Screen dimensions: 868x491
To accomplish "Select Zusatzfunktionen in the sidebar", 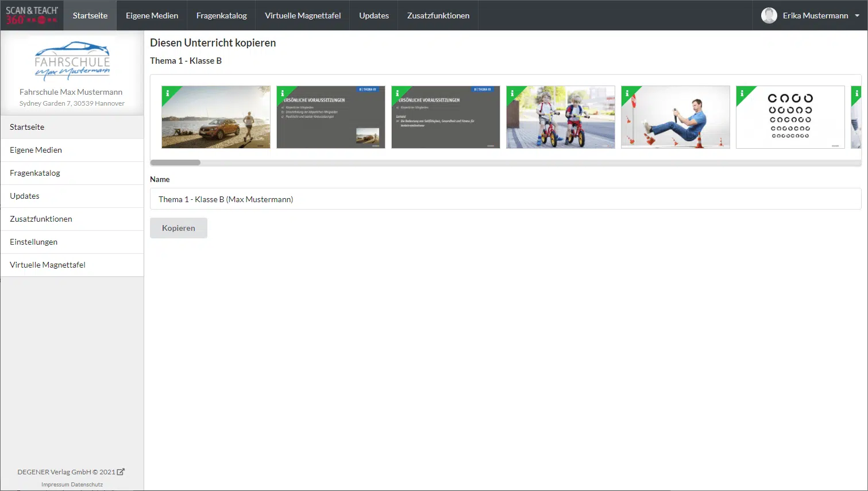I will coord(41,219).
